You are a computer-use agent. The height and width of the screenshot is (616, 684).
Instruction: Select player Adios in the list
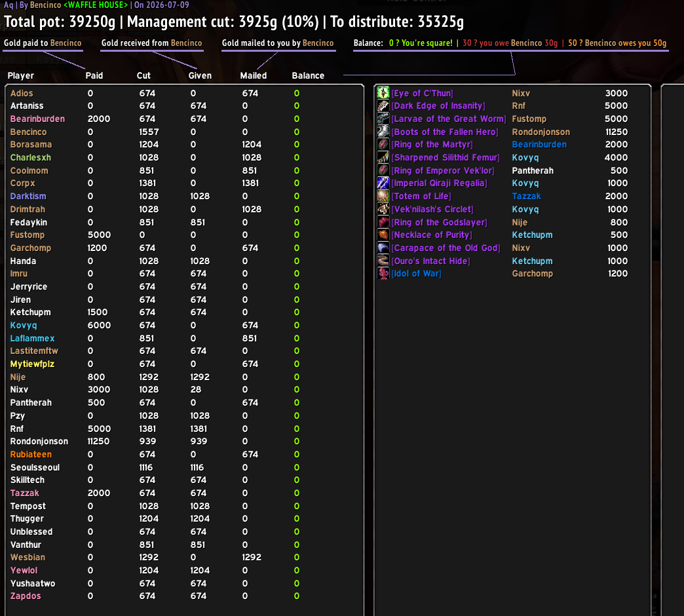click(x=22, y=93)
